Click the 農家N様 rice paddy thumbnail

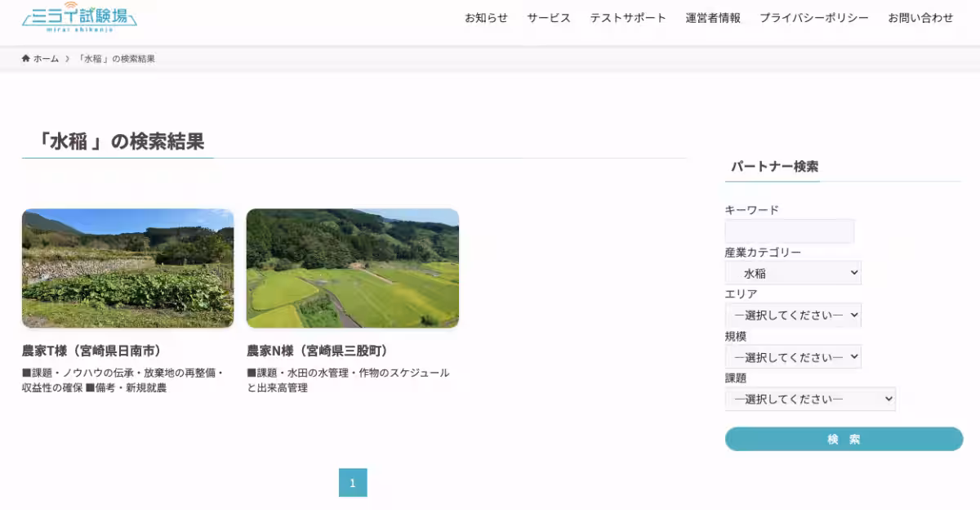pyautogui.click(x=353, y=268)
